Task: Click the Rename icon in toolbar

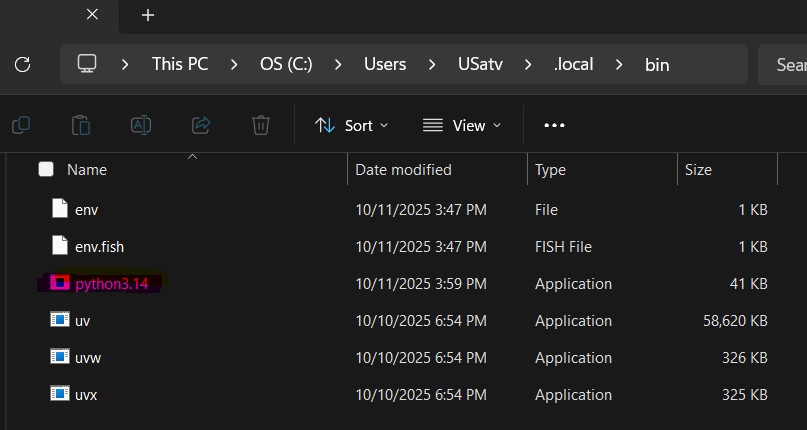Action: (141, 125)
